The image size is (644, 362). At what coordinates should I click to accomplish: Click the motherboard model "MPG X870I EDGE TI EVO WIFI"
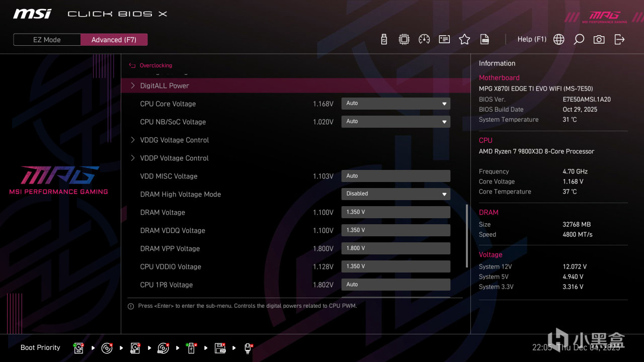[x=536, y=88]
